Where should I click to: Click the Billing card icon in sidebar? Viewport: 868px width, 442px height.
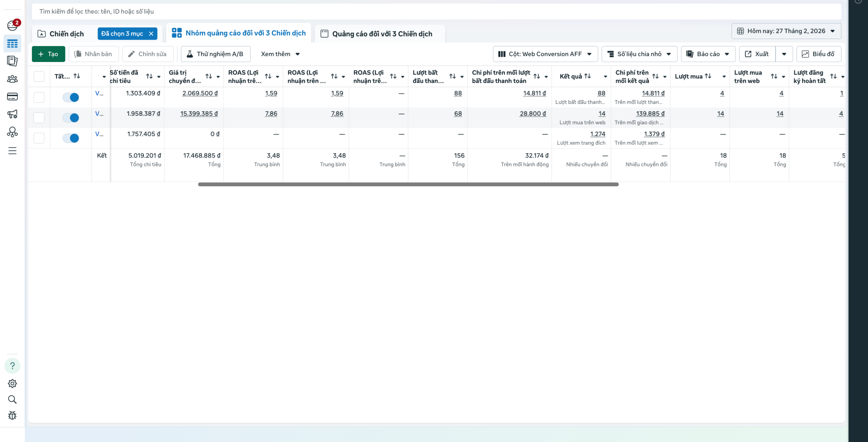pyautogui.click(x=12, y=97)
